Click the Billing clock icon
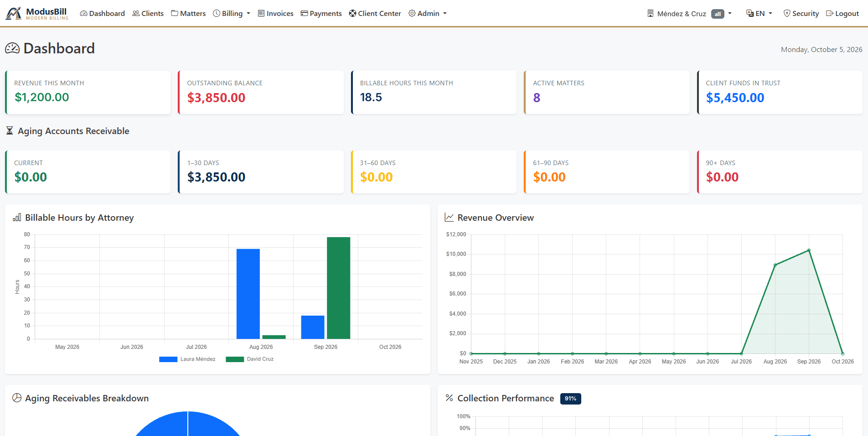 [217, 14]
